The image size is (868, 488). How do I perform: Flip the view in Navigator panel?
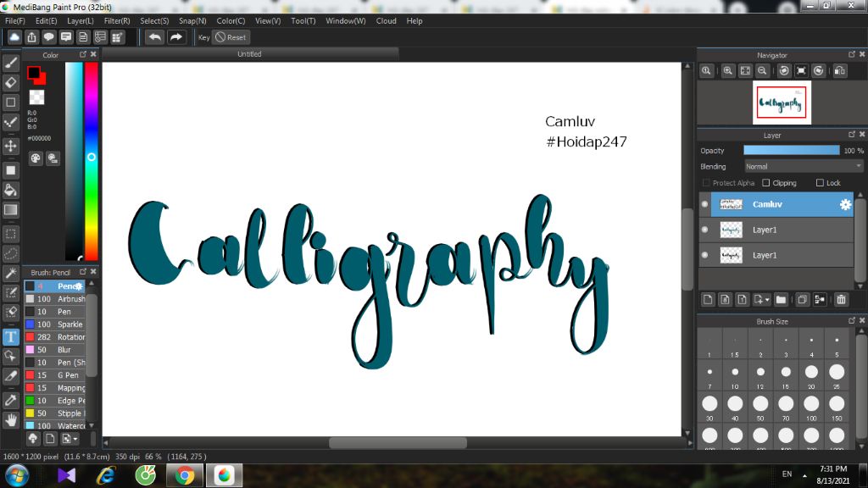point(840,71)
